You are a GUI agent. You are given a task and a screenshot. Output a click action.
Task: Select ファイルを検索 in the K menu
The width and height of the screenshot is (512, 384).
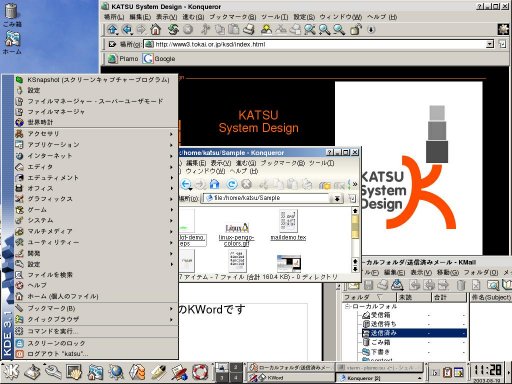[96, 275]
